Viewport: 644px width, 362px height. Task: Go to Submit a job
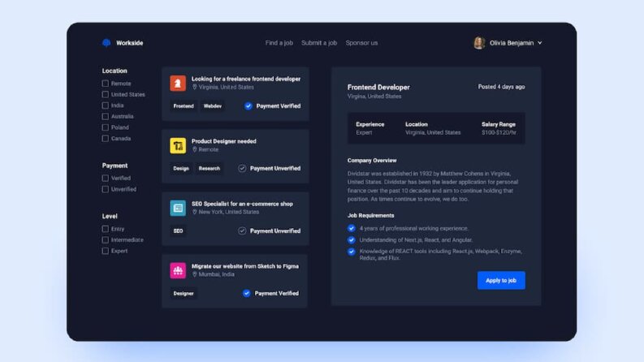pyautogui.click(x=319, y=43)
